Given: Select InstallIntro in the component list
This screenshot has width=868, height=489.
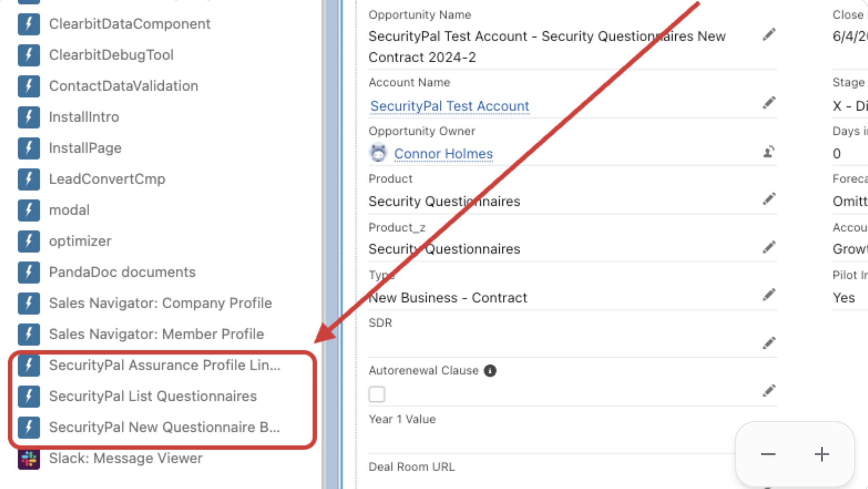Looking at the screenshot, I should pyautogui.click(x=84, y=117).
